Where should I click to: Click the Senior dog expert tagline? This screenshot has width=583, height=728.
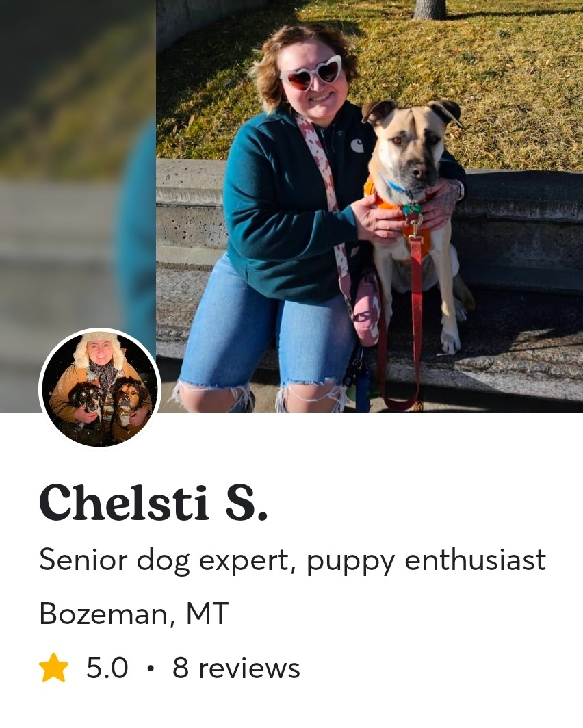pyautogui.click(x=292, y=560)
